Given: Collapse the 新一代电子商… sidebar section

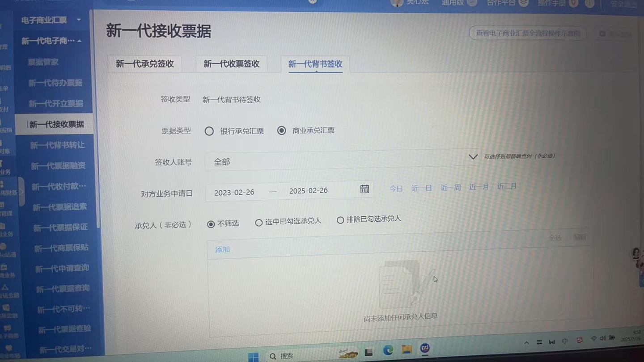Looking at the screenshot, I should (x=52, y=41).
